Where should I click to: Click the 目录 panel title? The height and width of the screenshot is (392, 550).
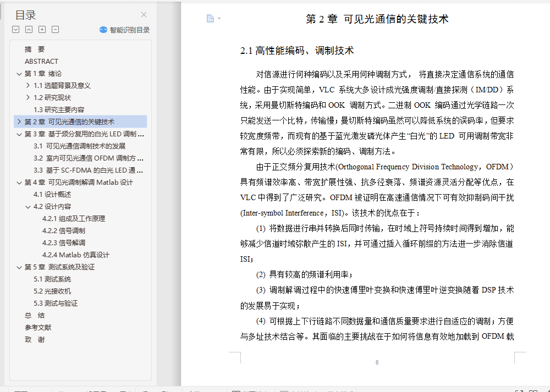point(26,15)
